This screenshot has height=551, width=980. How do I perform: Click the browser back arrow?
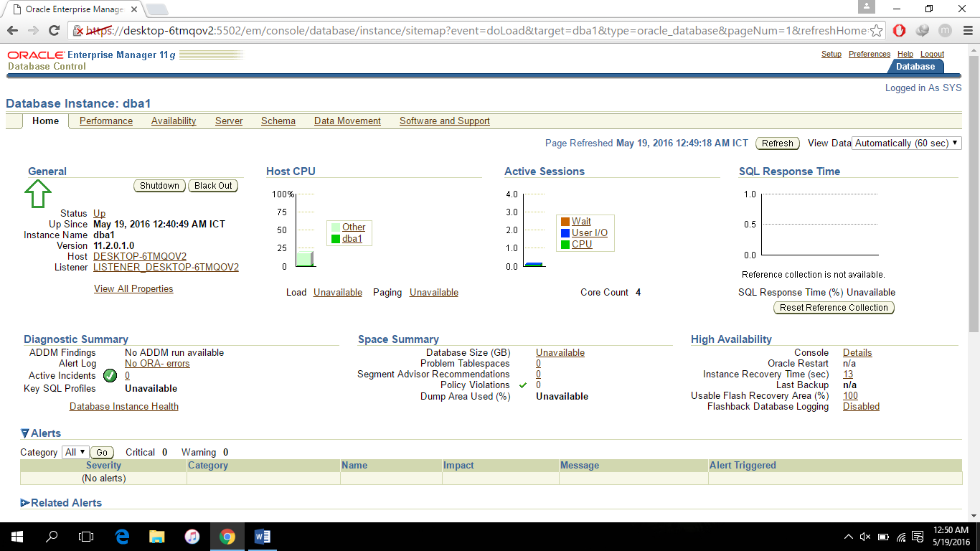click(x=12, y=30)
